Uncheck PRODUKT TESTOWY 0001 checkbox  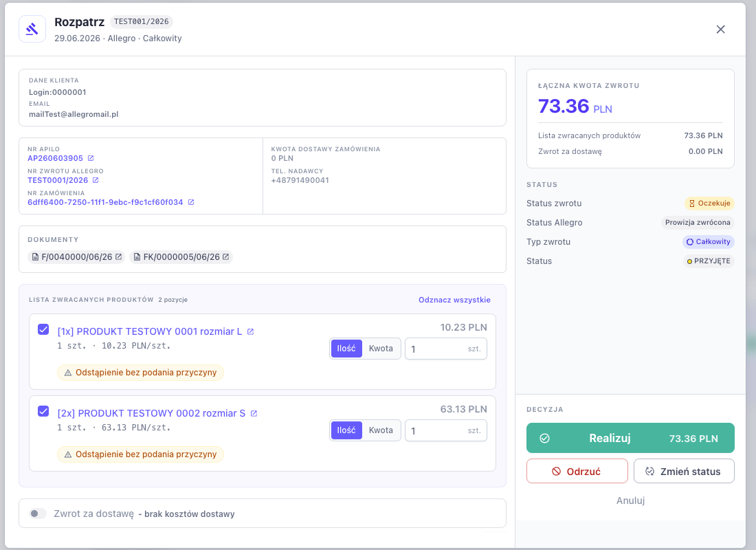click(43, 329)
